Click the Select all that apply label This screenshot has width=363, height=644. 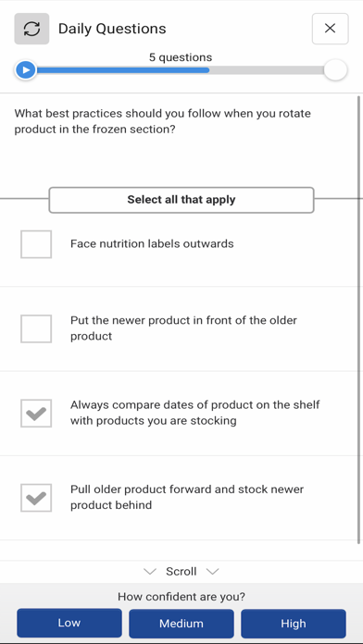181,200
